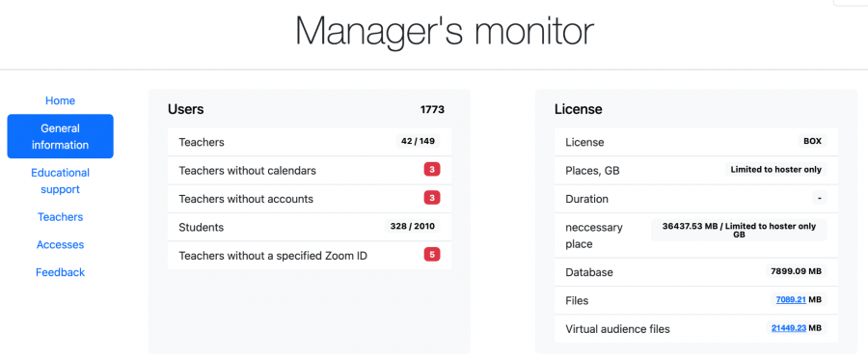
Task: Open the Teachers sidebar link
Action: pos(61,217)
